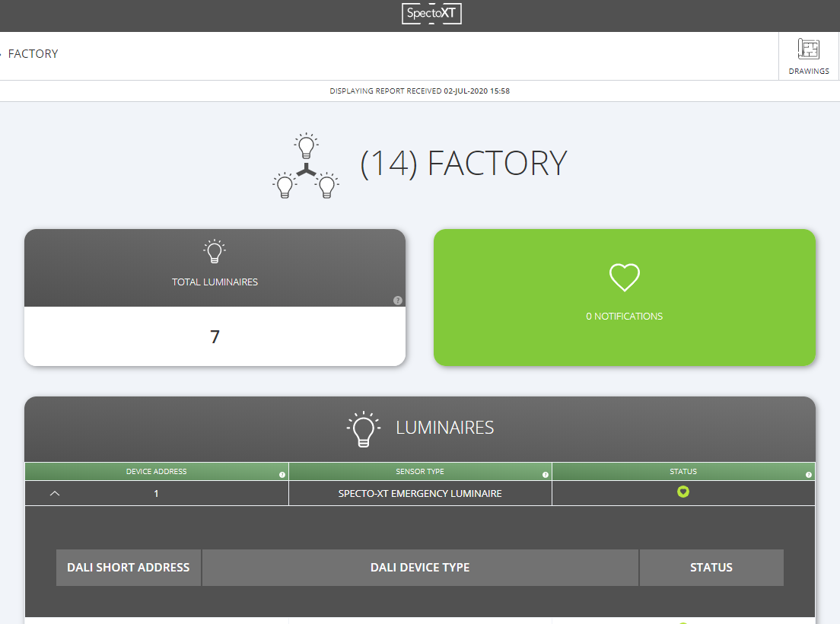The width and height of the screenshot is (840, 624).
Task: Click the DALI Device Type header
Action: [x=420, y=567]
